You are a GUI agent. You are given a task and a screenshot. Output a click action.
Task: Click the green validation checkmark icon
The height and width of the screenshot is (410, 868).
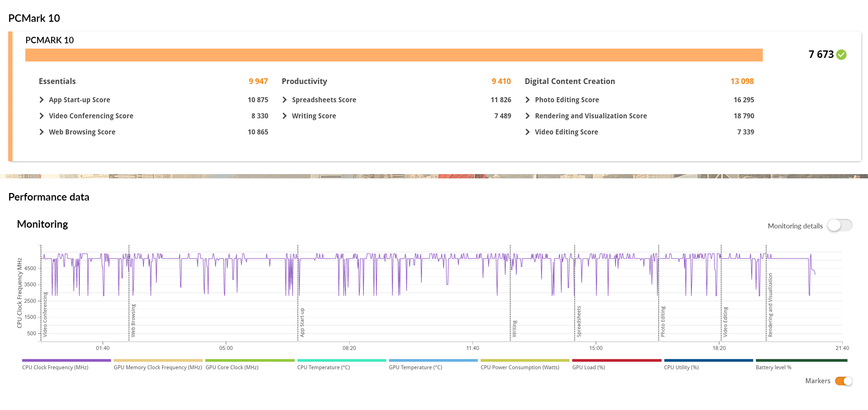point(841,55)
